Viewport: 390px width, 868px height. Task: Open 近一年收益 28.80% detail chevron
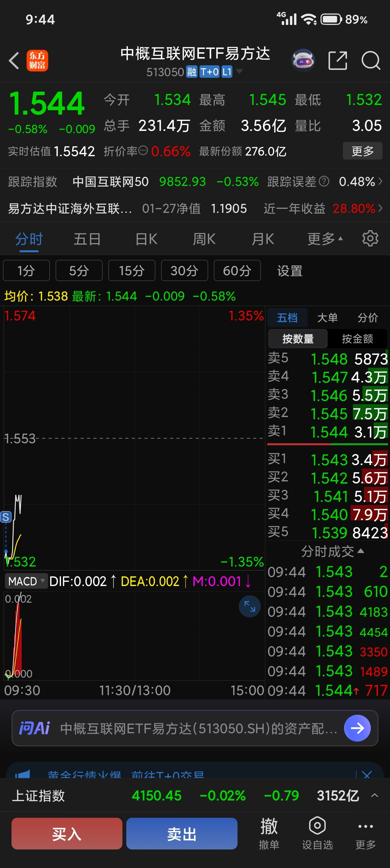coord(380,208)
